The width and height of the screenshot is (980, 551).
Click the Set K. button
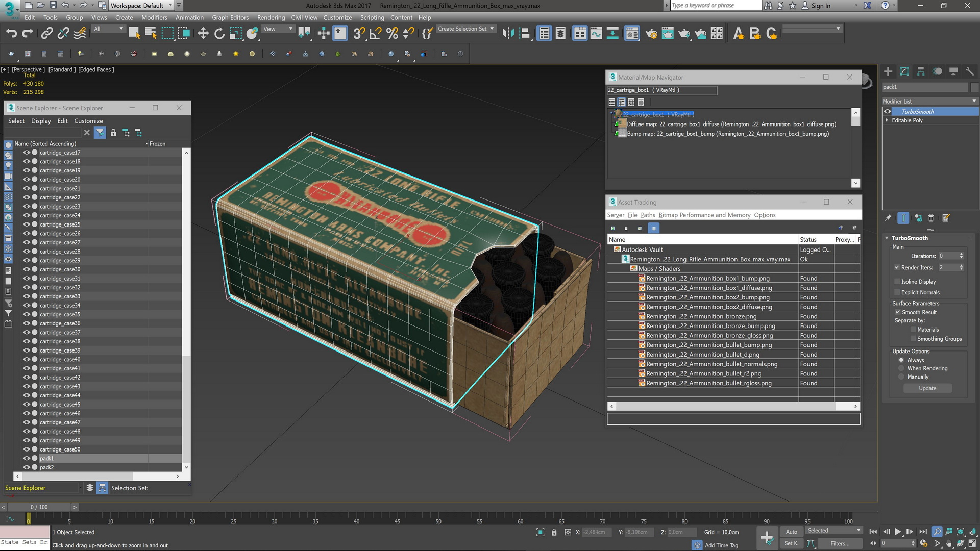791,543
